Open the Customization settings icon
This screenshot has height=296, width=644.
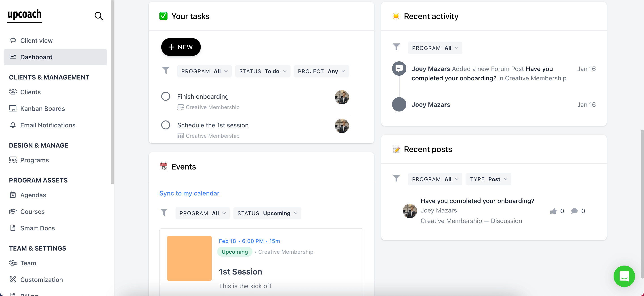point(13,279)
